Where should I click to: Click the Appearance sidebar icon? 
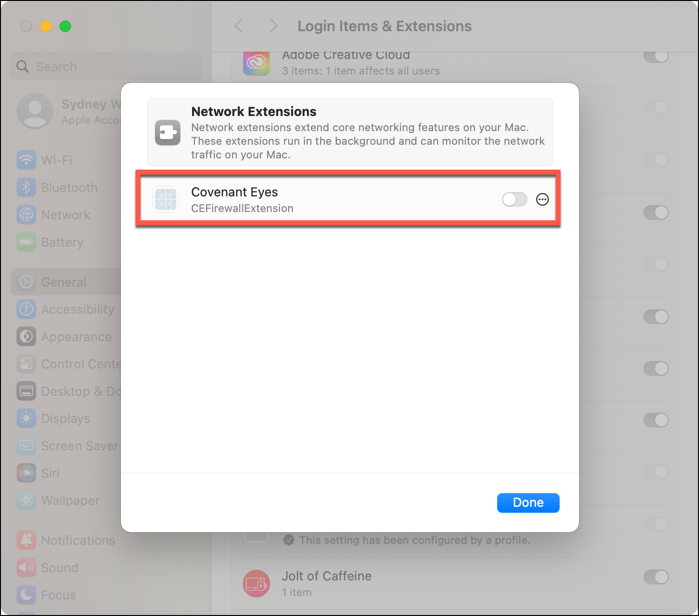(26, 336)
